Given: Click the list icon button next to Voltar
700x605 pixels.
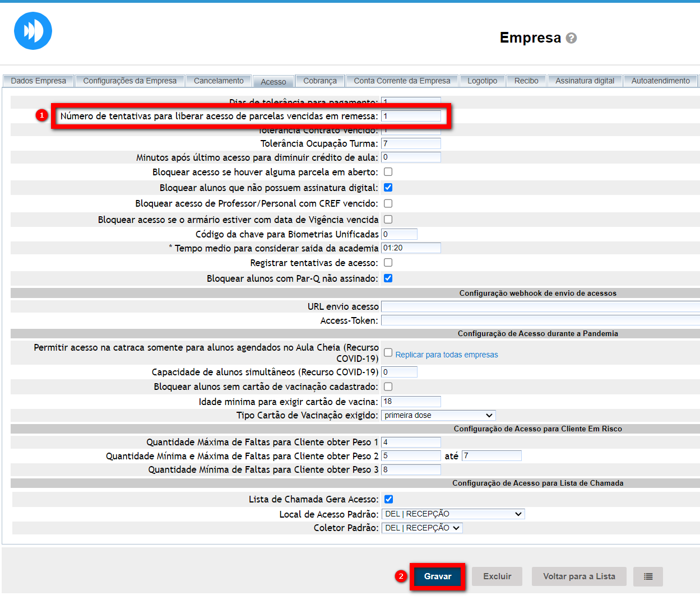Looking at the screenshot, I should pyautogui.click(x=648, y=576).
